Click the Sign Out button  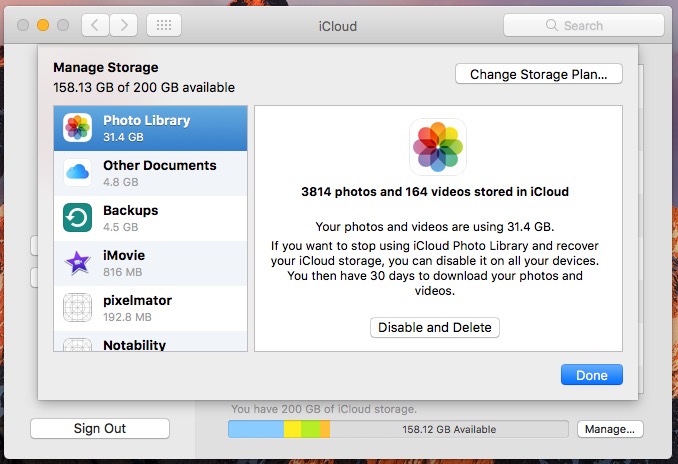coord(100,428)
